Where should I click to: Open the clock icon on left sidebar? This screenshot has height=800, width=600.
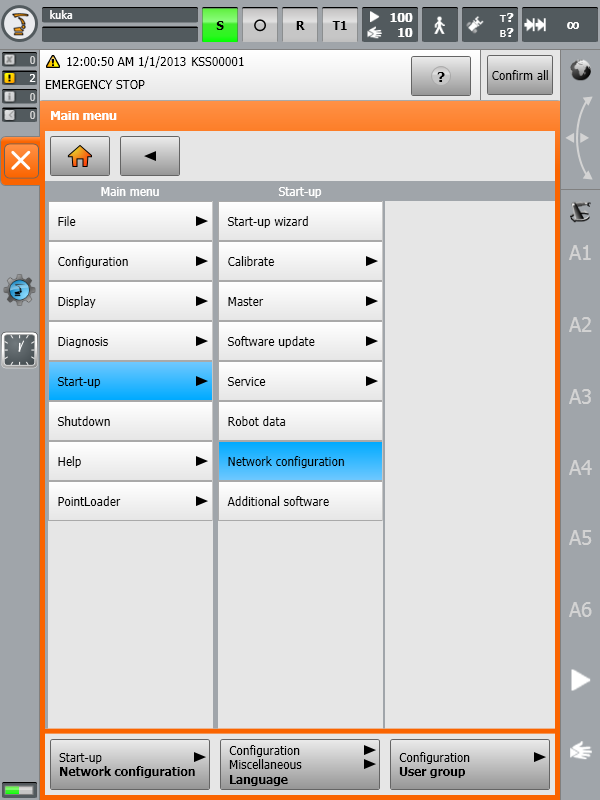(20, 349)
